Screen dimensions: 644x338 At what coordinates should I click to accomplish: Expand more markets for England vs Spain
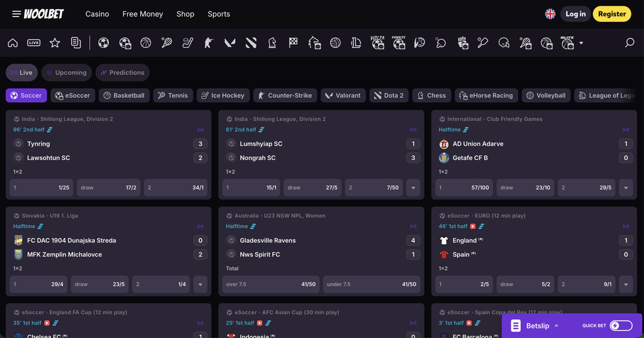[x=626, y=284]
